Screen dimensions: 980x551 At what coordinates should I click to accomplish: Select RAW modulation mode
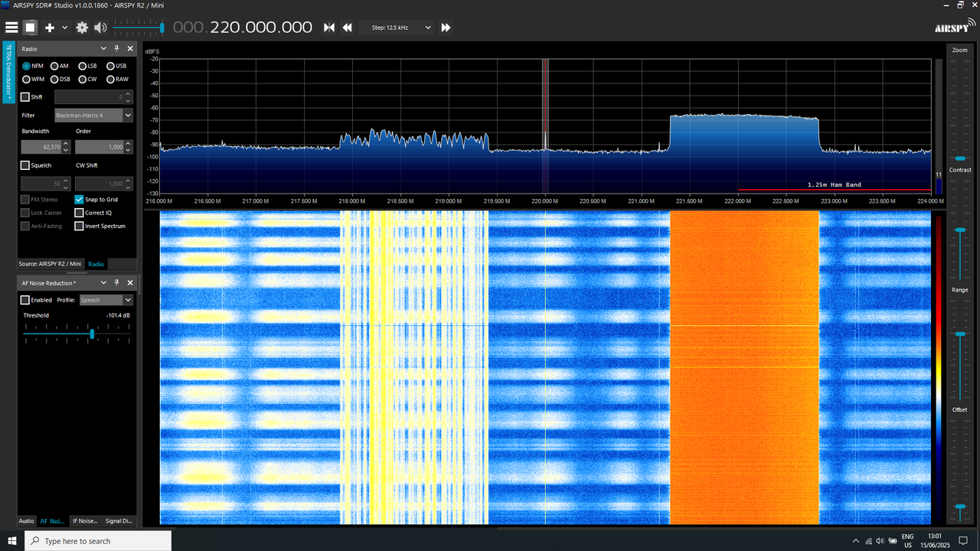[x=117, y=79]
